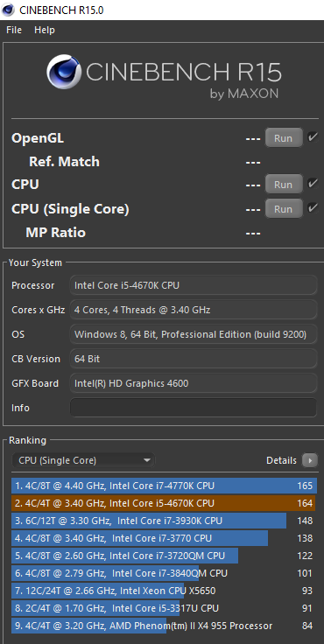The width and height of the screenshot is (324, 644).
Task: Toggle the OpenGL test checkbox
Action: point(313,137)
